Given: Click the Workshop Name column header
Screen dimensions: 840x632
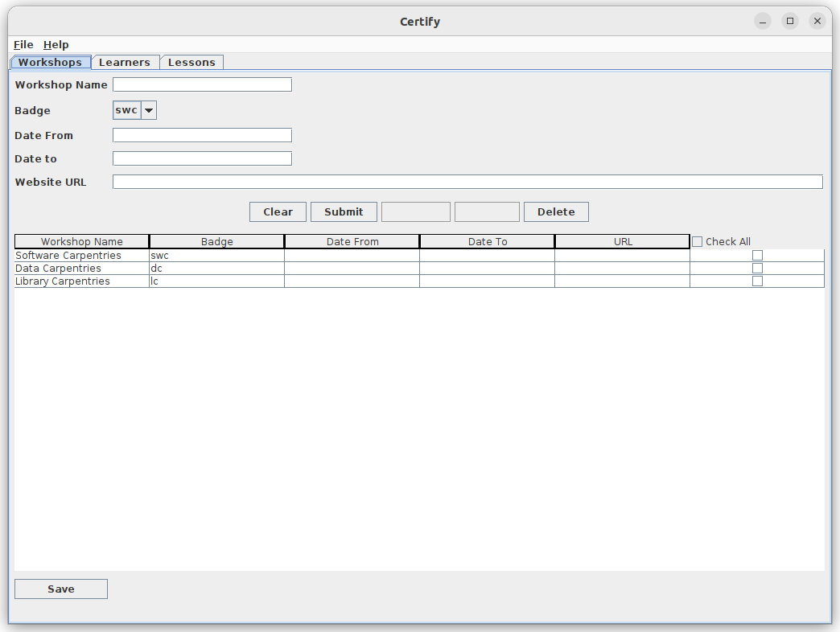Looking at the screenshot, I should coord(82,241).
